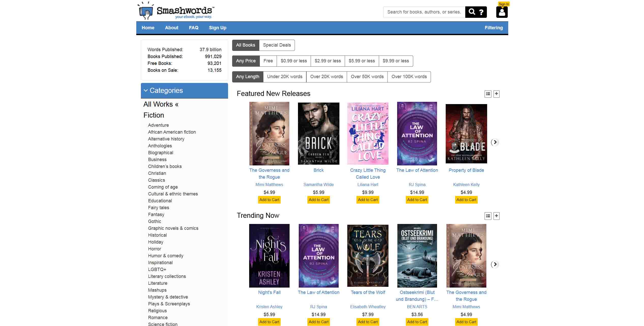
Task: Select Any Price filter
Action: click(246, 61)
